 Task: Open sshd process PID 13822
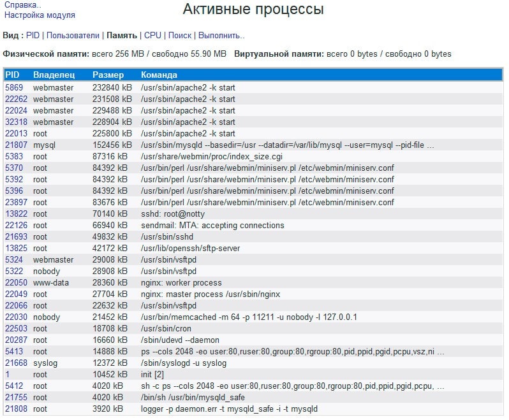pos(16,214)
